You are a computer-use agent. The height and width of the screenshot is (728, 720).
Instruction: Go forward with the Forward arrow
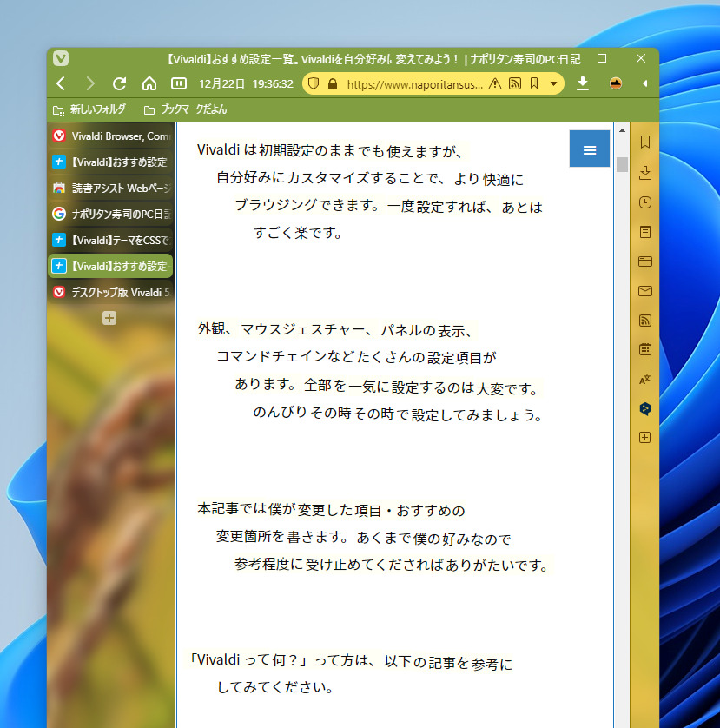(90, 83)
